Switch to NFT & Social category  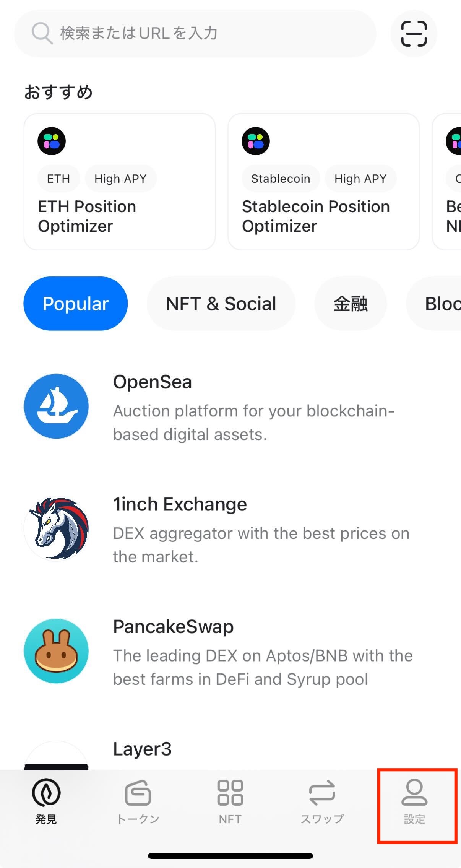point(221,304)
